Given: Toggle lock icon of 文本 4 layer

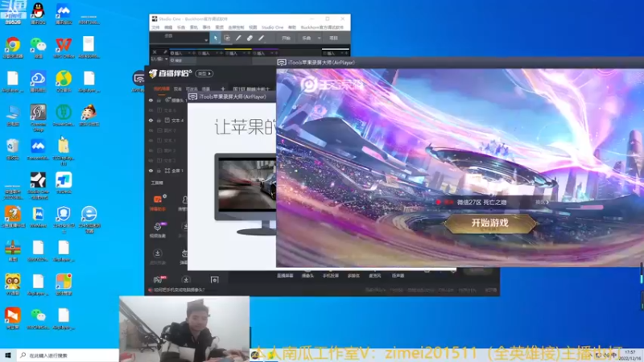Looking at the screenshot, I should coord(159,120).
